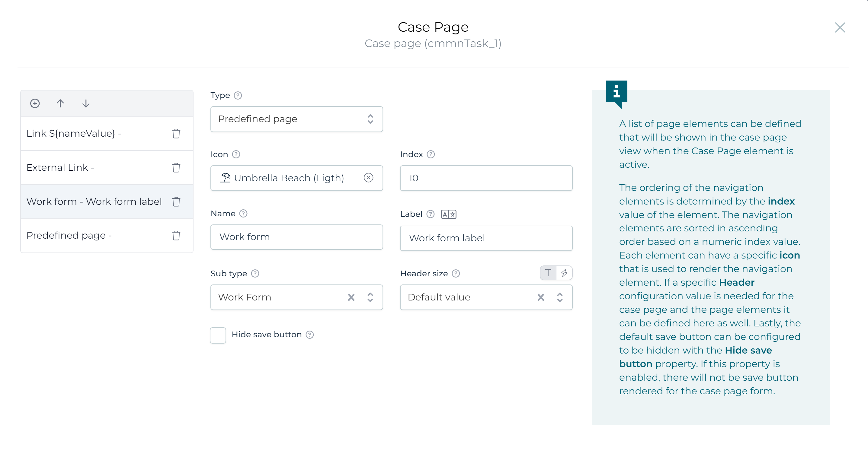
Task: Move the selected element up in the list
Action: tap(60, 103)
